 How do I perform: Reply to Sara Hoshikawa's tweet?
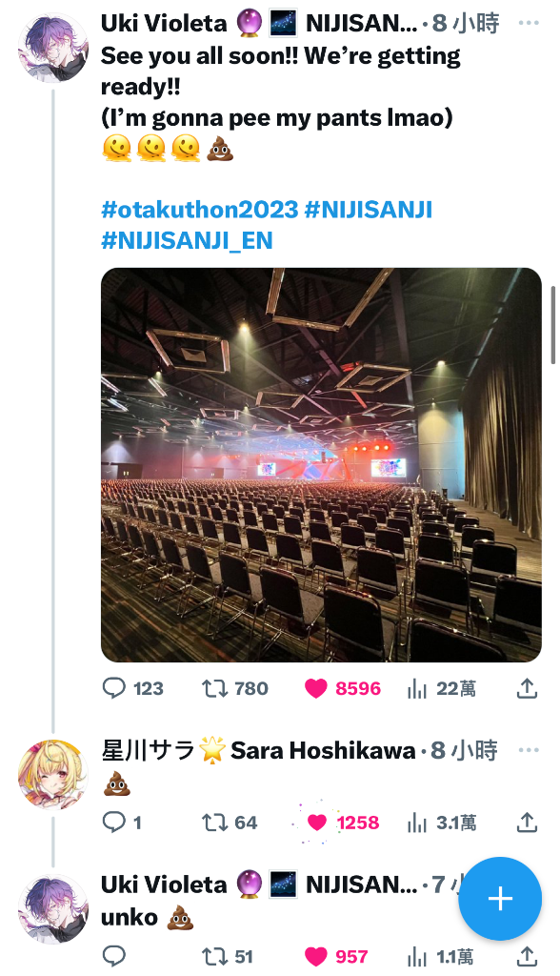[x=122, y=823]
